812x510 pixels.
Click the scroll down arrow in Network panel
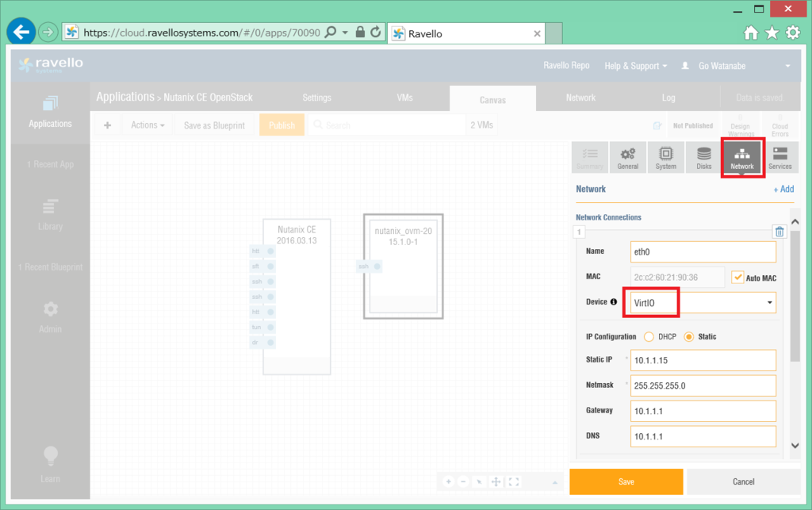point(795,445)
